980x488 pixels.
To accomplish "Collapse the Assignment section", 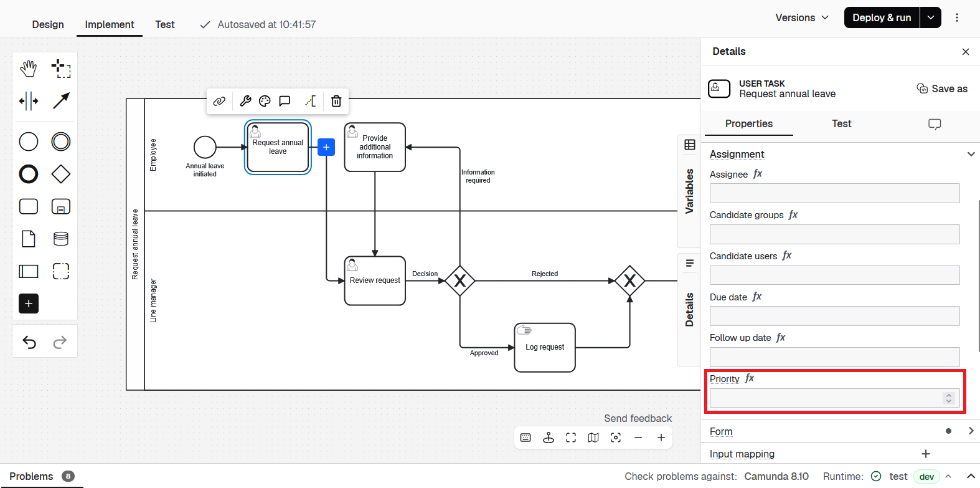I will [x=971, y=154].
